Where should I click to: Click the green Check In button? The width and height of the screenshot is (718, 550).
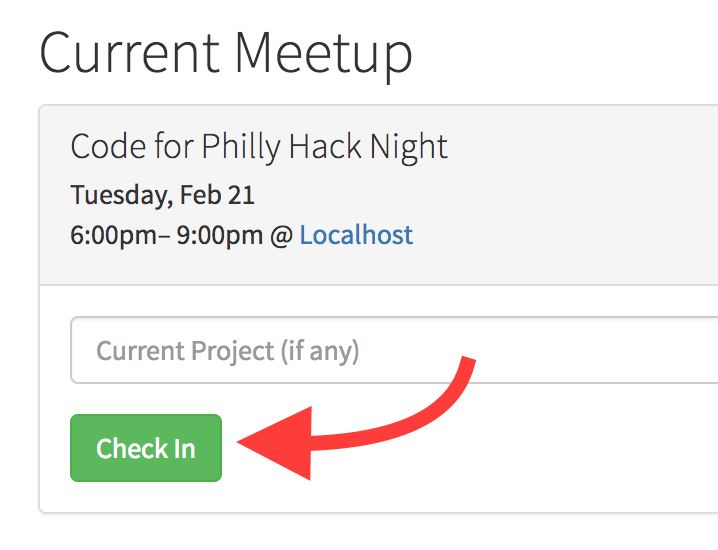point(146,448)
